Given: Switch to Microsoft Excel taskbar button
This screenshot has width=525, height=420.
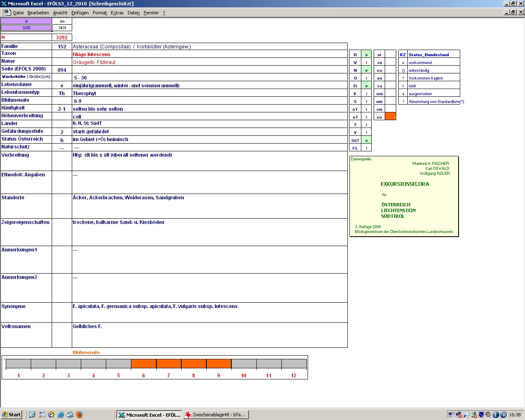Looking at the screenshot, I should coord(149,415).
